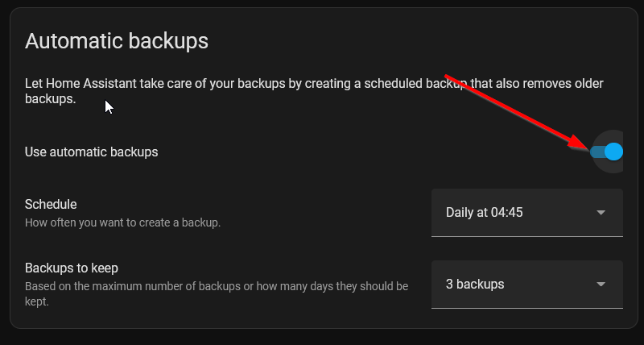Click the red annotation arrow head

pos(579,143)
